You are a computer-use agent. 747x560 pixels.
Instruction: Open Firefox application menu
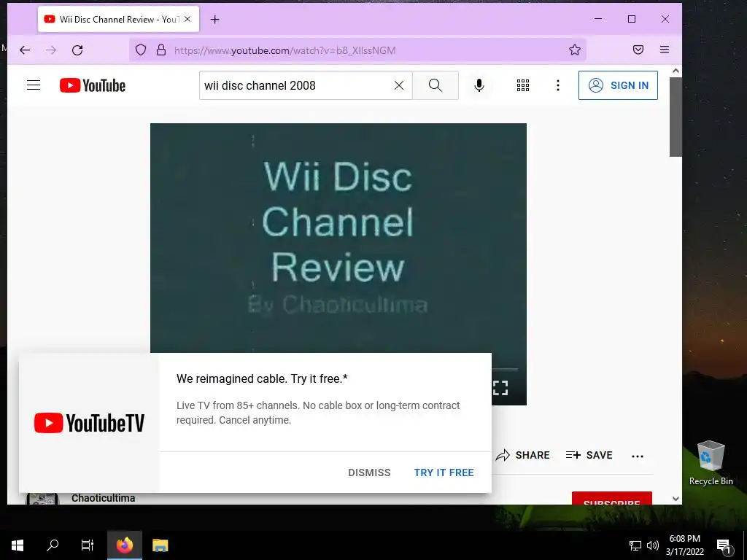coord(665,50)
